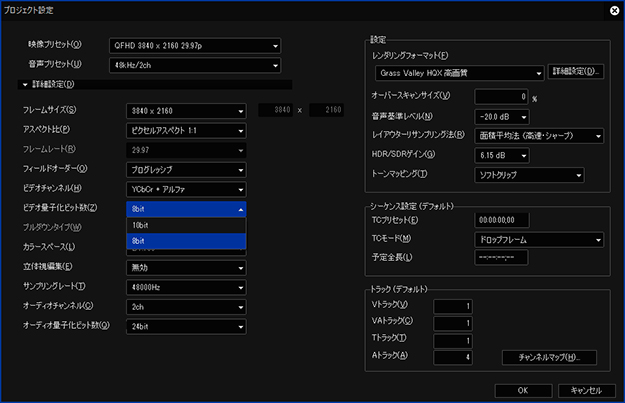Select highlighted 8bit list option
Screen dimensions: 625x403
pyautogui.click(x=186, y=241)
